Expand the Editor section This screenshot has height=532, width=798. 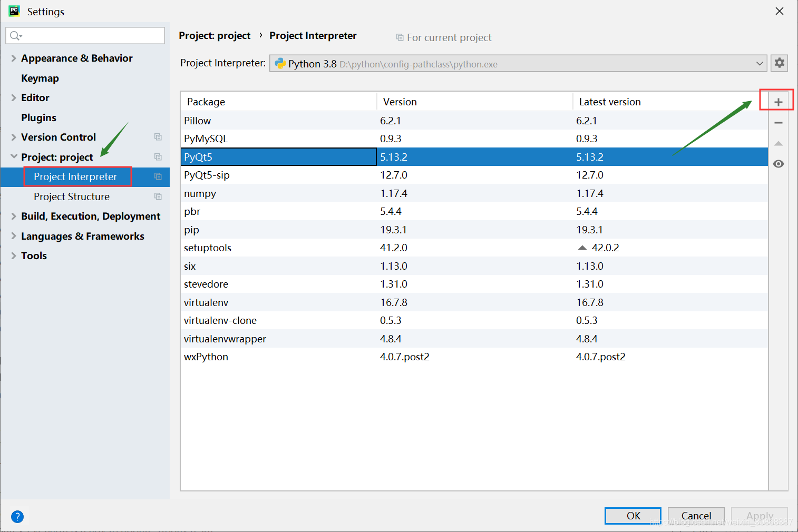[x=14, y=97]
